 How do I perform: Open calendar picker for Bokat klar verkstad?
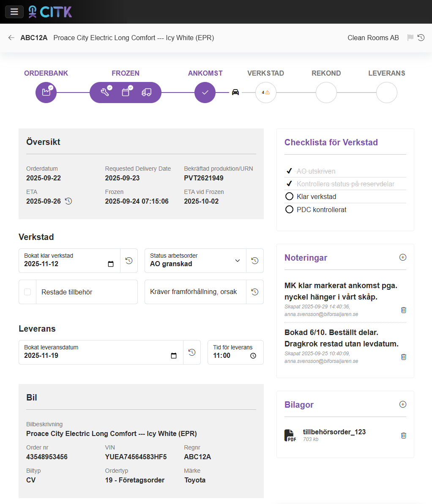111,264
